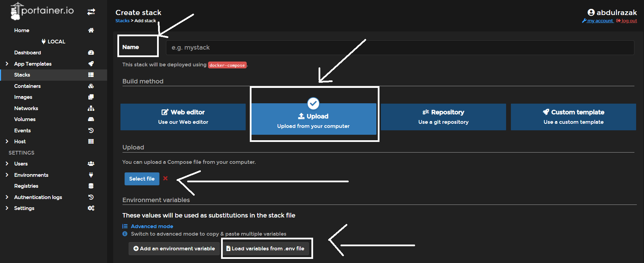This screenshot has width=644, height=263.
Task: Click the Select file button
Action: pyautogui.click(x=142, y=179)
